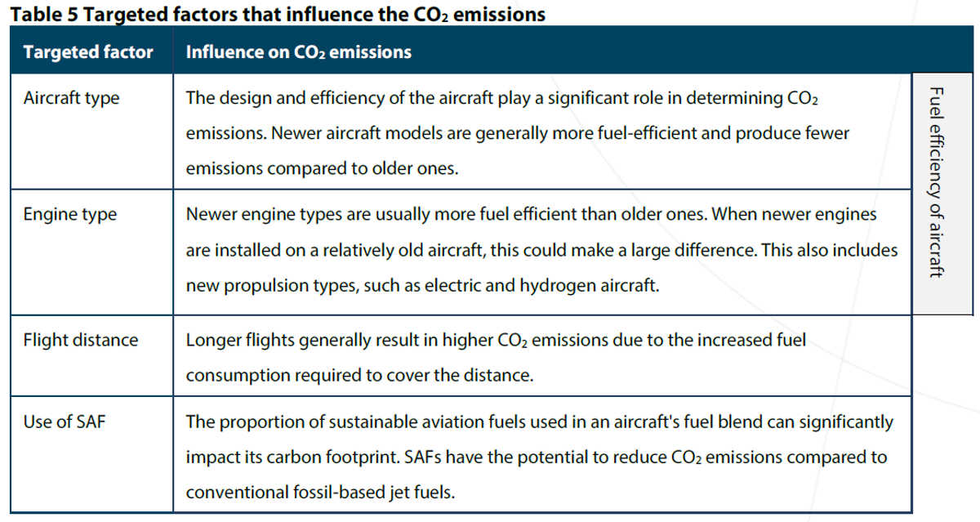Viewport: 980px width, 522px height.
Task: Click the 'Engine type' row label
Action: coord(70,215)
